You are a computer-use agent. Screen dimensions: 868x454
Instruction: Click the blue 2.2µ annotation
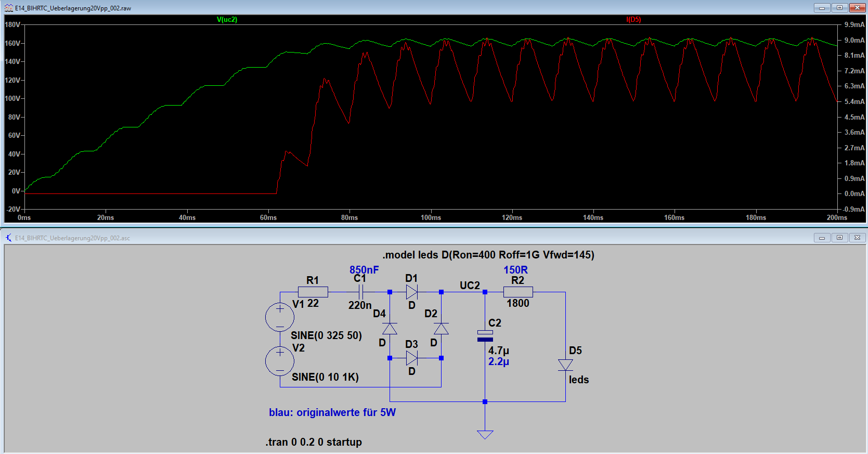(x=499, y=361)
